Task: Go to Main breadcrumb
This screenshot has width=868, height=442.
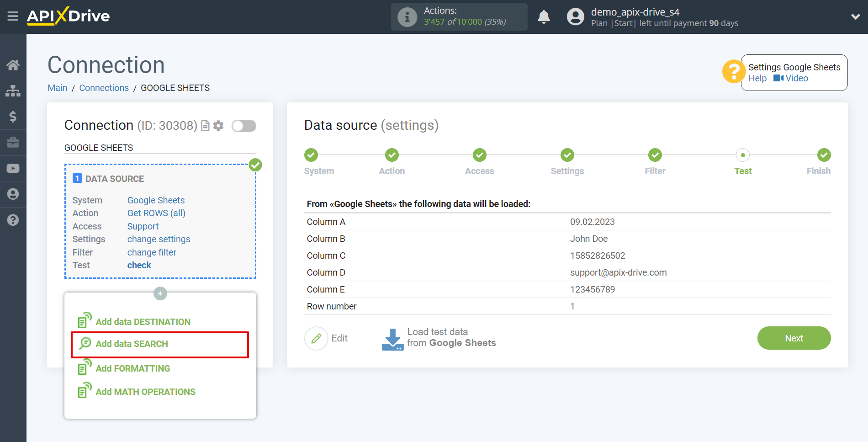Action: [x=58, y=88]
